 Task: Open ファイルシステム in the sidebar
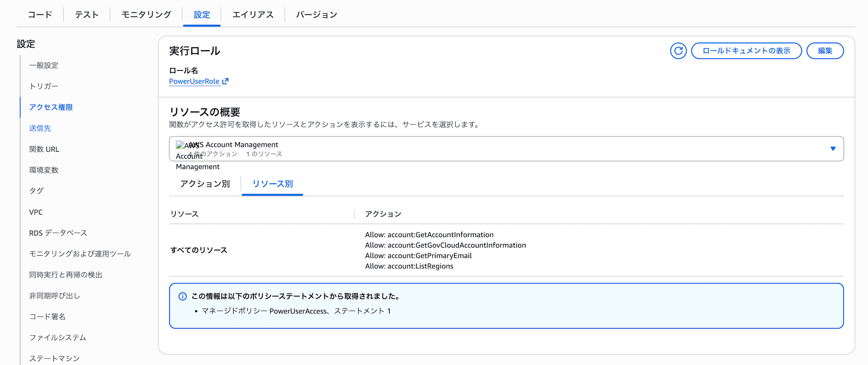58,337
